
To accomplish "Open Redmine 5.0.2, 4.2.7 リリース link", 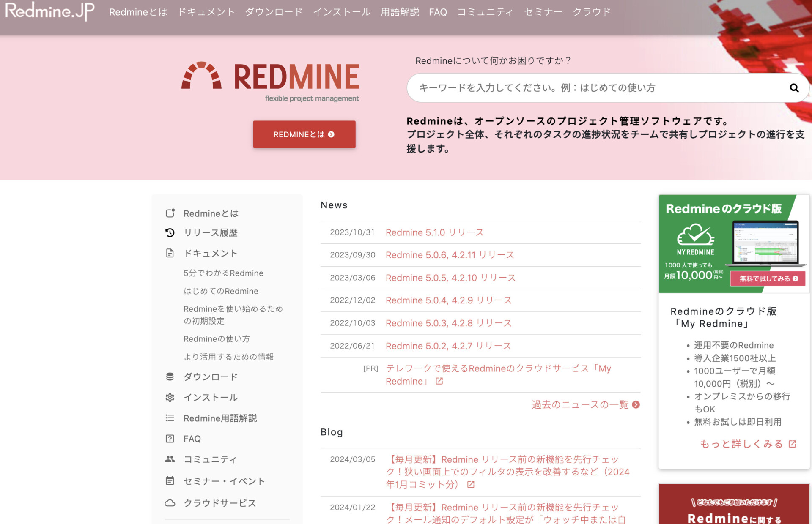I will click(x=448, y=346).
